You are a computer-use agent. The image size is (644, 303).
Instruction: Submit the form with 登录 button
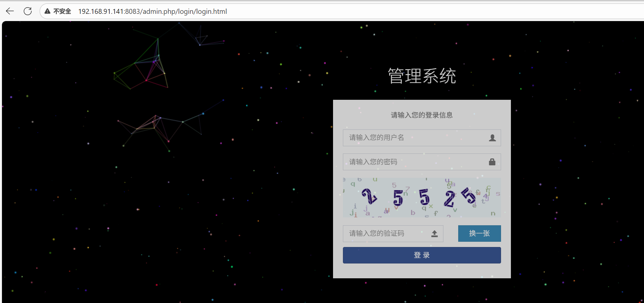click(422, 255)
